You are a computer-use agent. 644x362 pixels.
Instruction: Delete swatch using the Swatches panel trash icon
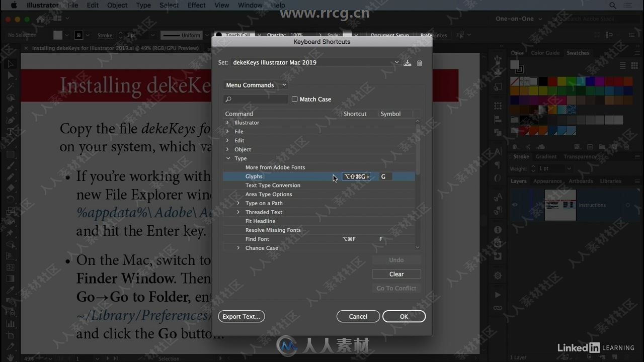click(x=626, y=147)
